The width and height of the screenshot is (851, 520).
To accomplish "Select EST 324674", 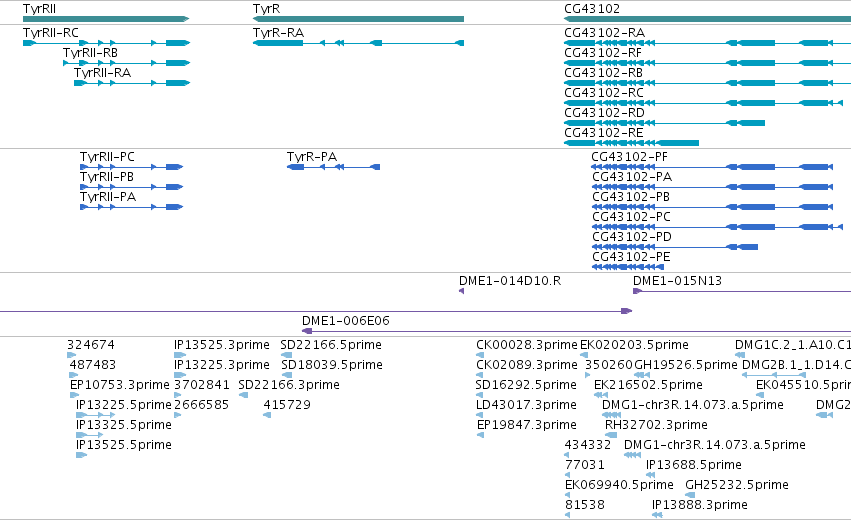I will pos(72,355).
